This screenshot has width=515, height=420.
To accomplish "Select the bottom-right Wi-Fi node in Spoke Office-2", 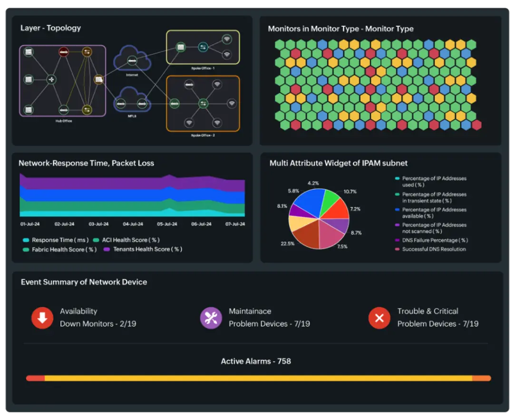I will click(x=217, y=123).
